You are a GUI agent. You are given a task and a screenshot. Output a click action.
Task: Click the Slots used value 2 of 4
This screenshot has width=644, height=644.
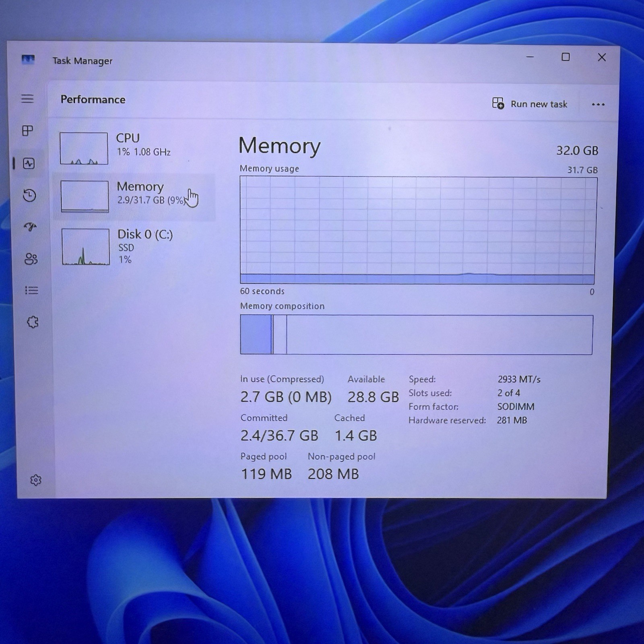point(509,393)
